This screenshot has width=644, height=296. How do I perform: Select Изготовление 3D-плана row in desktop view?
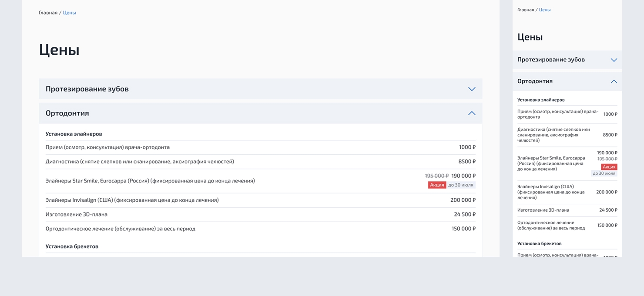click(261, 215)
